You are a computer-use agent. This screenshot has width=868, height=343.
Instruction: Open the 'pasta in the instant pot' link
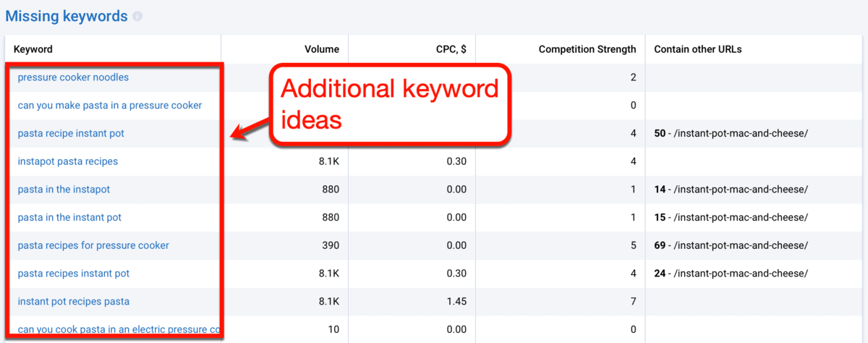pos(69,218)
